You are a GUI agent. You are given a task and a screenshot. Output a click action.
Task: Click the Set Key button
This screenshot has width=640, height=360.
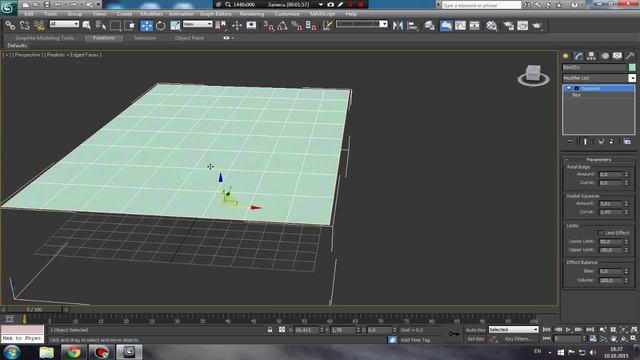tap(476, 339)
